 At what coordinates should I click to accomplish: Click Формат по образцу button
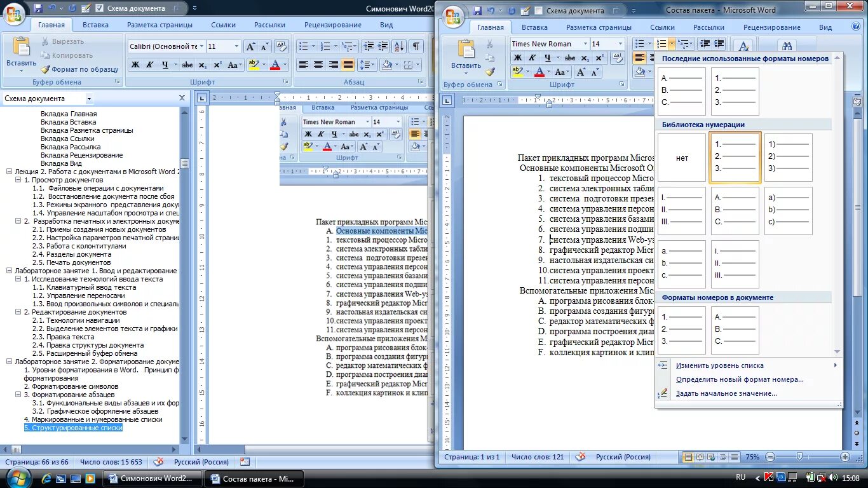click(x=79, y=69)
